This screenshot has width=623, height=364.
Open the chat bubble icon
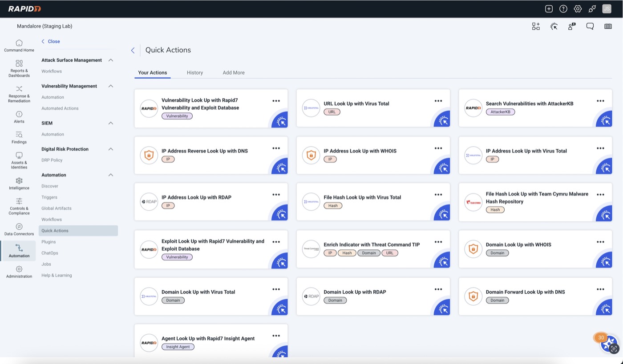590,26
